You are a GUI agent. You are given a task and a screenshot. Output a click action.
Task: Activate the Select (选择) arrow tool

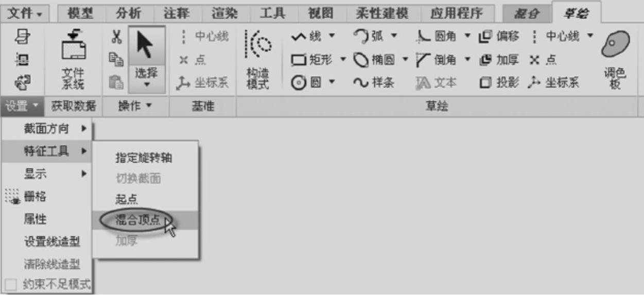[147, 59]
